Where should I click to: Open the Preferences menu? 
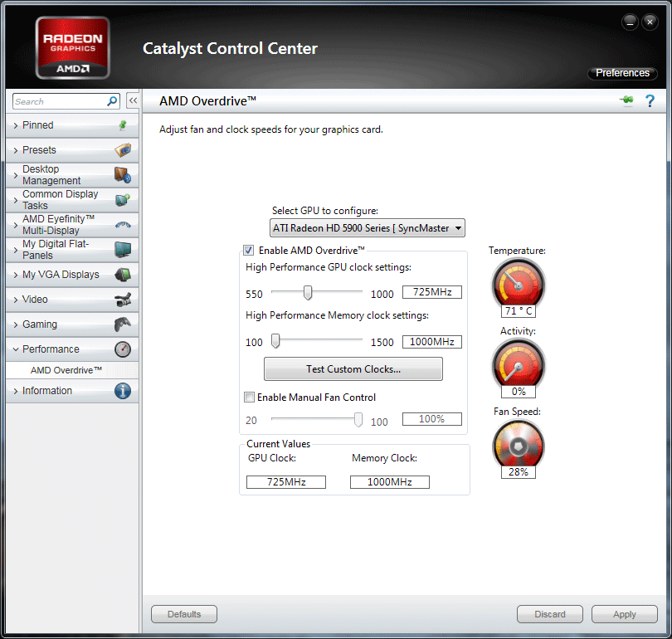[622, 73]
